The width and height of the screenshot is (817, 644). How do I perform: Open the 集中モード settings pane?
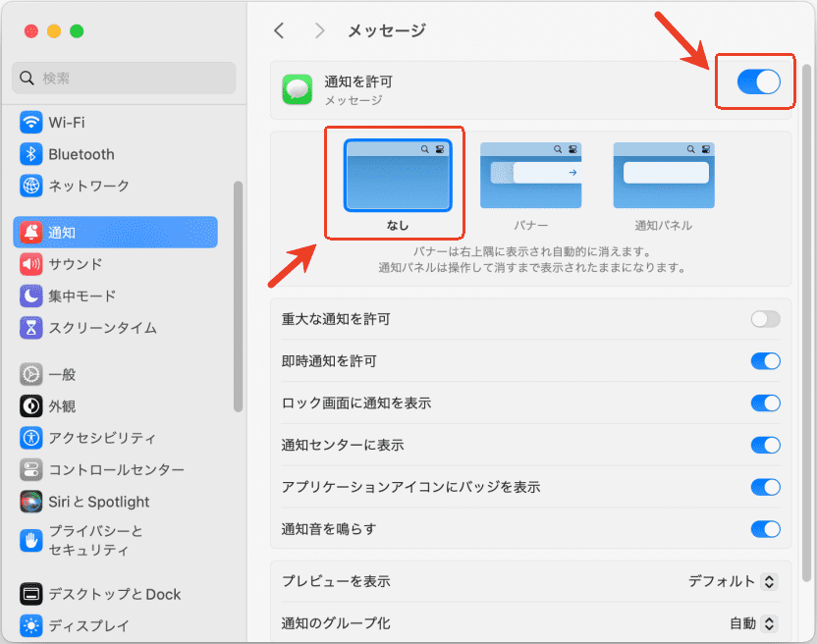click(x=115, y=295)
